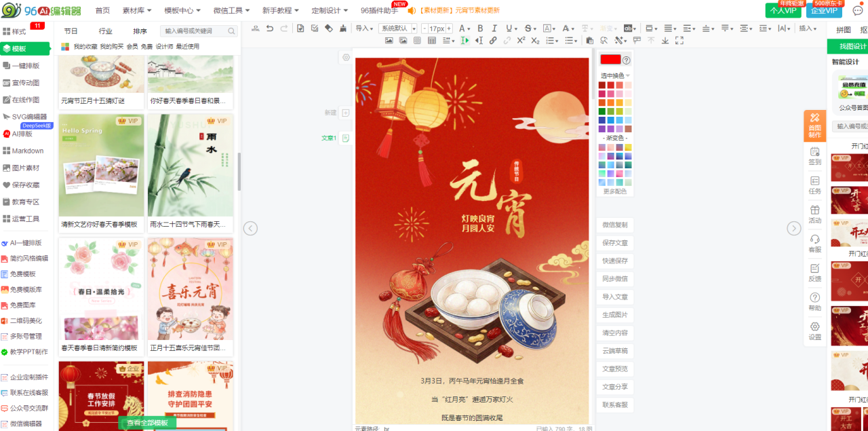This screenshot has height=431, width=868.
Task: Open the 签到 check-in icon
Action: click(x=814, y=156)
